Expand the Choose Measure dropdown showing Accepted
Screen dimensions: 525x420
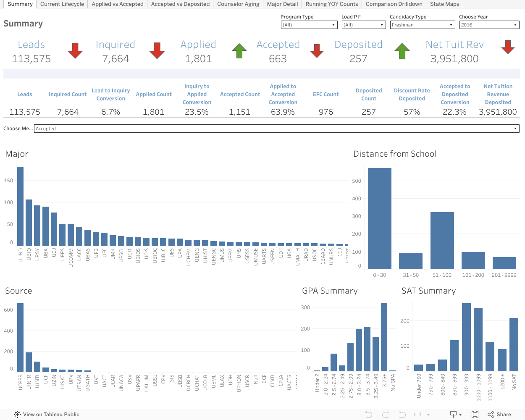[x=276, y=129]
